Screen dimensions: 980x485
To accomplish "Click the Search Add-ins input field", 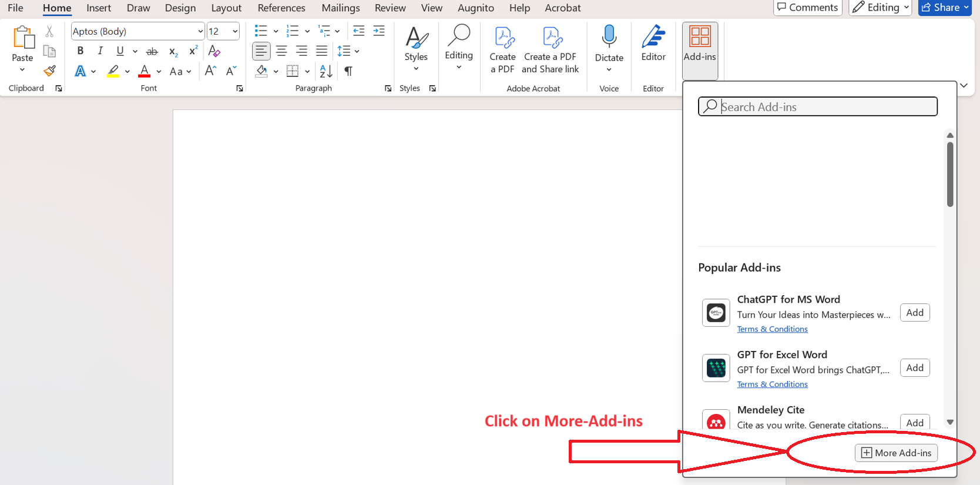I will pyautogui.click(x=823, y=106).
